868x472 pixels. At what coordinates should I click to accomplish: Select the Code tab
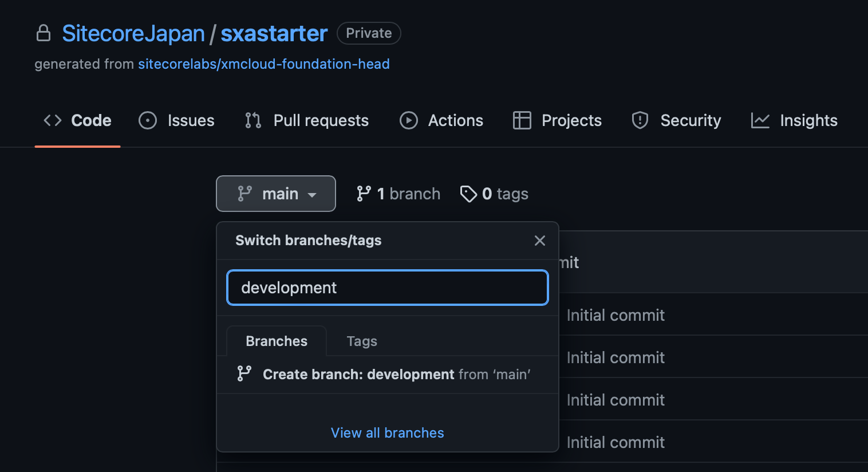(x=78, y=120)
